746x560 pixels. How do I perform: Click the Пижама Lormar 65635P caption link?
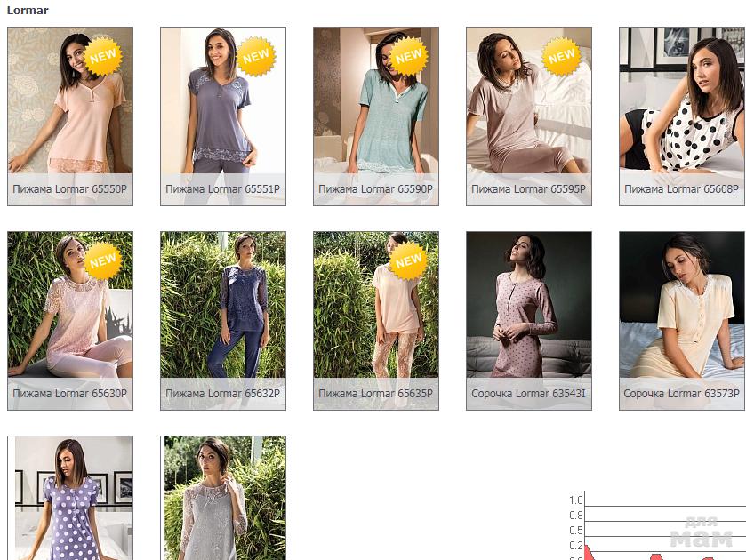pyautogui.click(x=375, y=394)
